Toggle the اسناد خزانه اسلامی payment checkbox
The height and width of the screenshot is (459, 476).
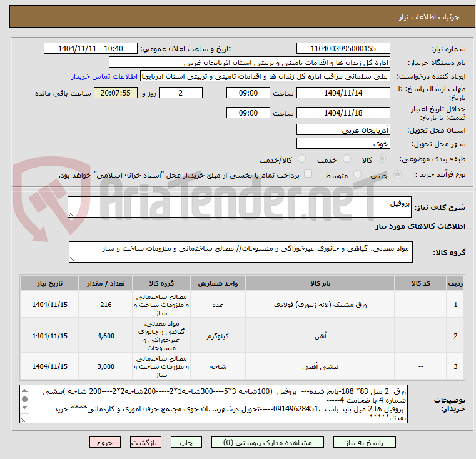click(x=308, y=174)
